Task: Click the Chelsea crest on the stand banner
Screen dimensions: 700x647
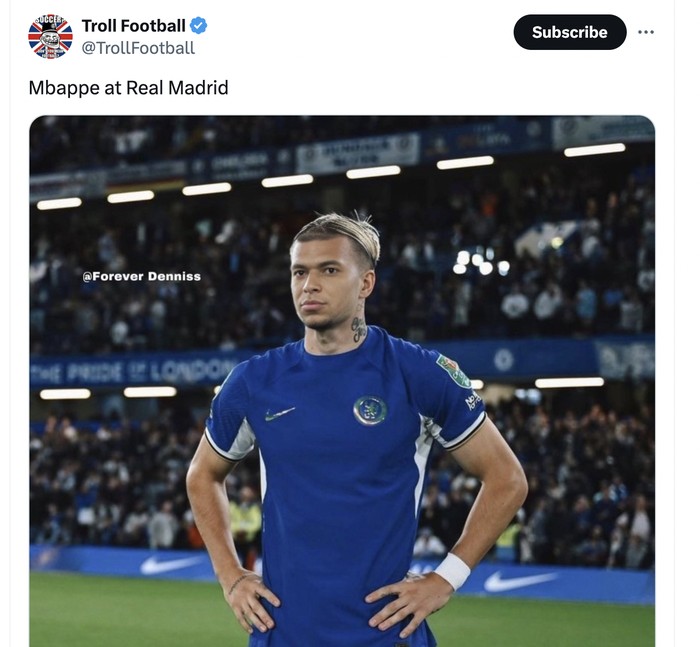Action: coord(503,360)
